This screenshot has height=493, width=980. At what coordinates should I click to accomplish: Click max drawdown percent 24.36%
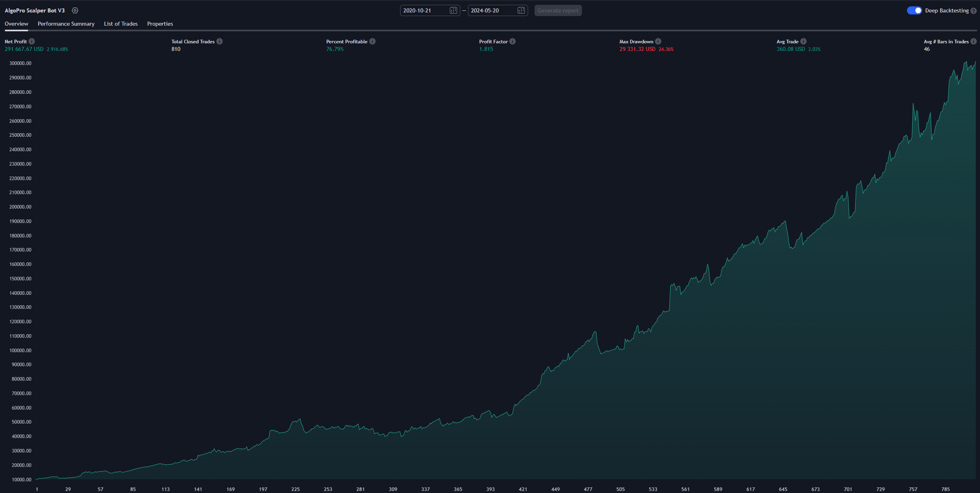click(x=666, y=49)
